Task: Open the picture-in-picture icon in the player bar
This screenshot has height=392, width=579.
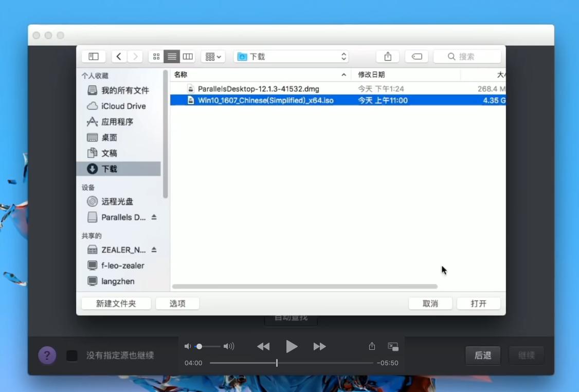Action: click(x=393, y=346)
